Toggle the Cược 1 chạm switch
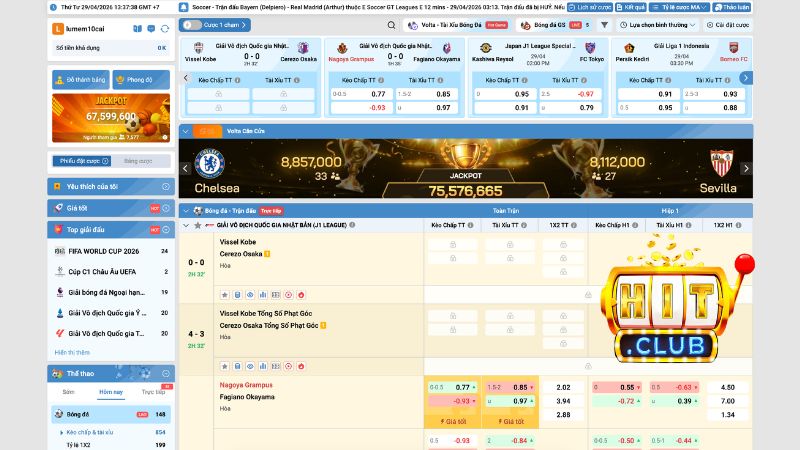The image size is (800, 450). pyautogui.click(x=192, y=25)
